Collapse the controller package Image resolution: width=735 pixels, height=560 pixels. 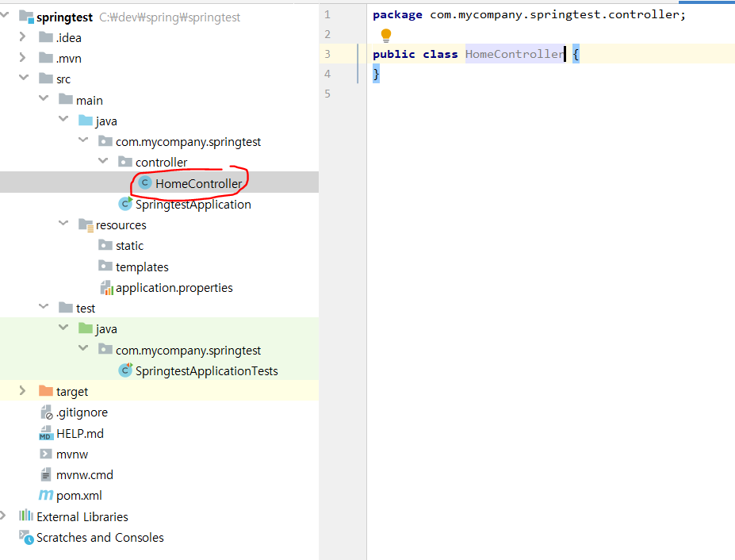(103, 160)
